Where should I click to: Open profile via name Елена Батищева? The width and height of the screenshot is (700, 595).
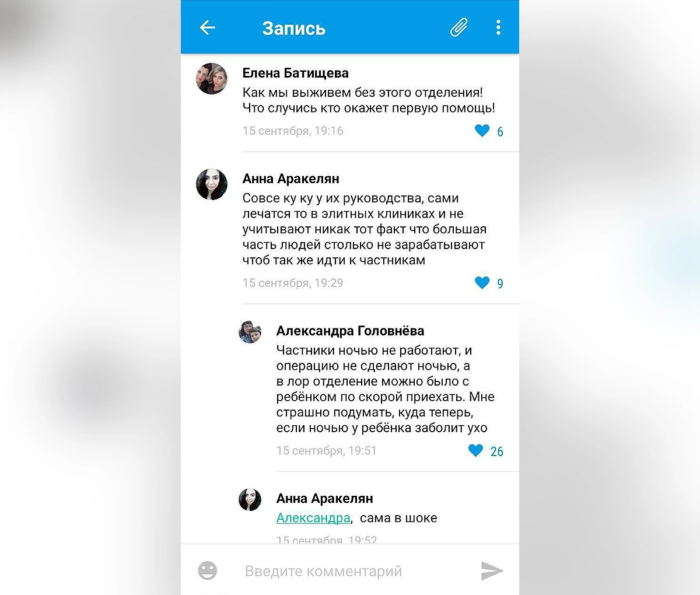point(296,73)
